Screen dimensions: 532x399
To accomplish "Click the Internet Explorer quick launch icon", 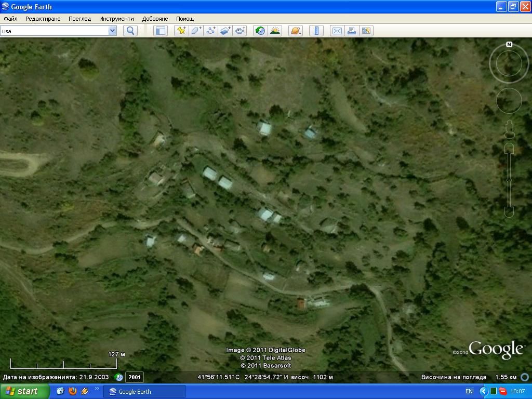I will tap(60, 391).
